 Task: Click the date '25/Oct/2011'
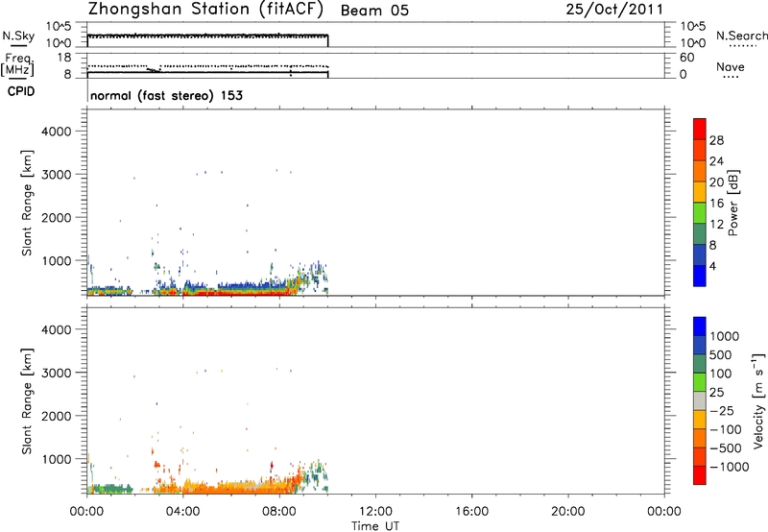tap(614, 10)
